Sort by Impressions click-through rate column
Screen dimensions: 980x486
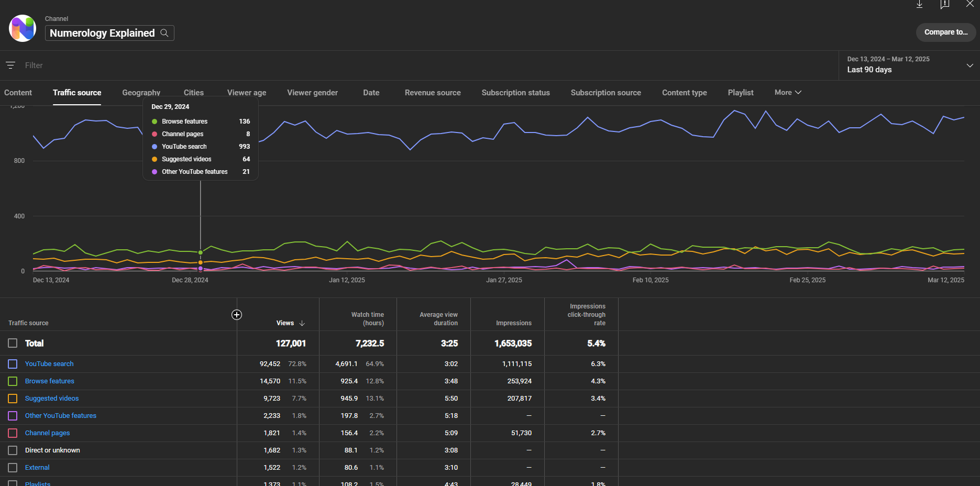tap(587, 315)
